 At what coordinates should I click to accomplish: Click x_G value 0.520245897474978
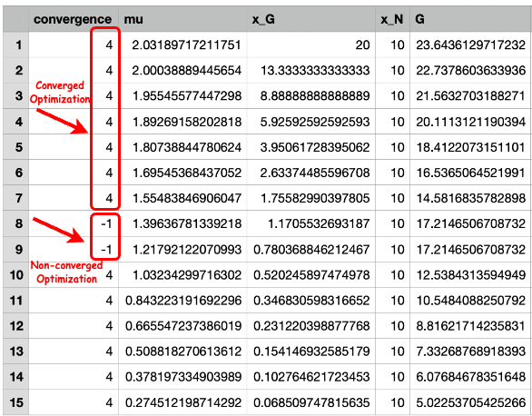pyautogui.click(x=311, y=275)
